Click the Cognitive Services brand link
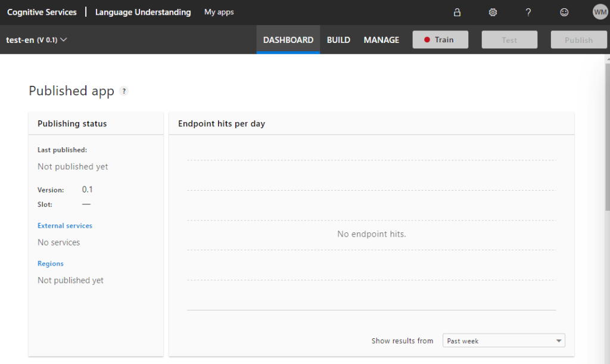This screenshot has width=610, height=364. [42, 12]
